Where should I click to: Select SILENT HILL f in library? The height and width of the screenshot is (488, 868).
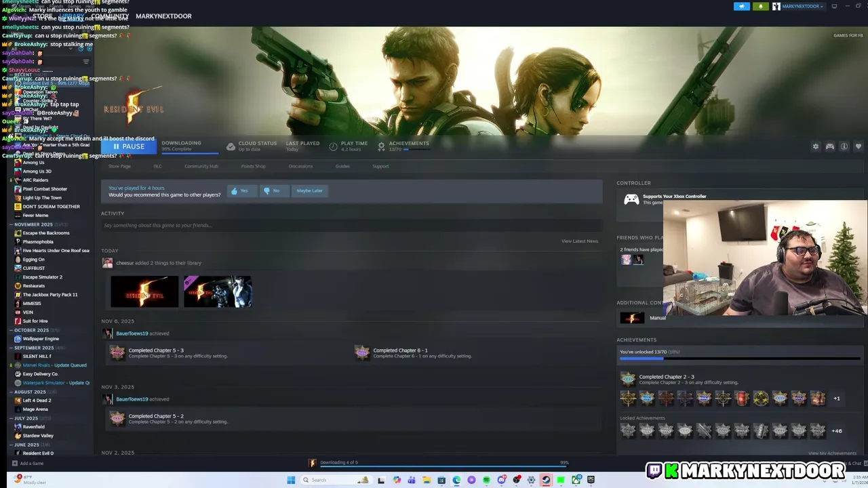coord(37,357)
